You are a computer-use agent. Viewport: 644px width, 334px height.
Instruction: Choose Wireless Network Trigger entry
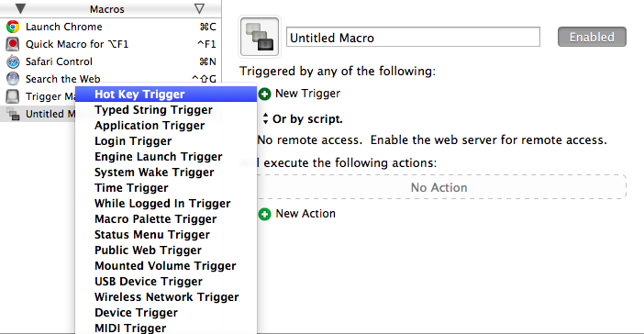click(166, 297)
